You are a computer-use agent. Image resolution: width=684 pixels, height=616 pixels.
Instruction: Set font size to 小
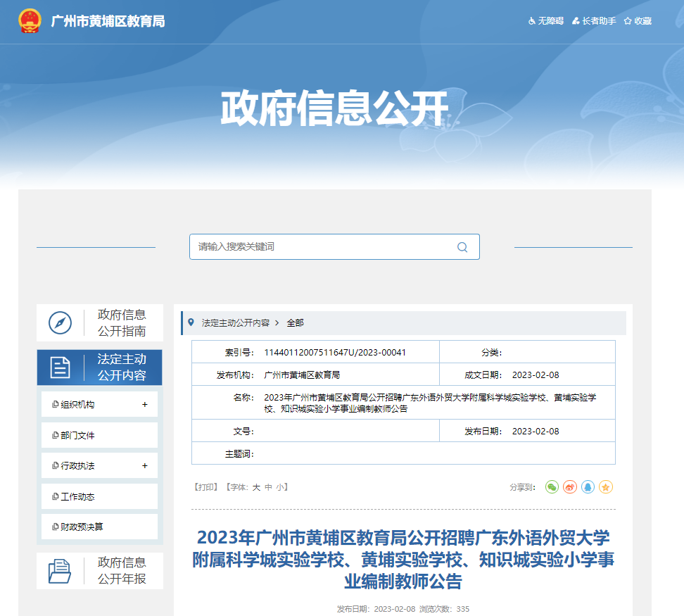(280, 487)
